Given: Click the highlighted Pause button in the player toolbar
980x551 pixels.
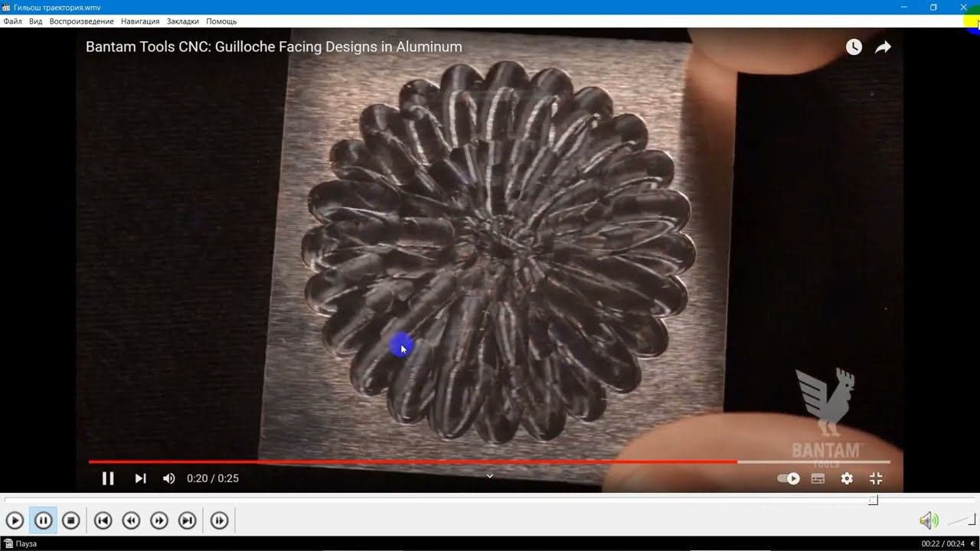Looking at the screenshot, I should click(x=43, y=521).
